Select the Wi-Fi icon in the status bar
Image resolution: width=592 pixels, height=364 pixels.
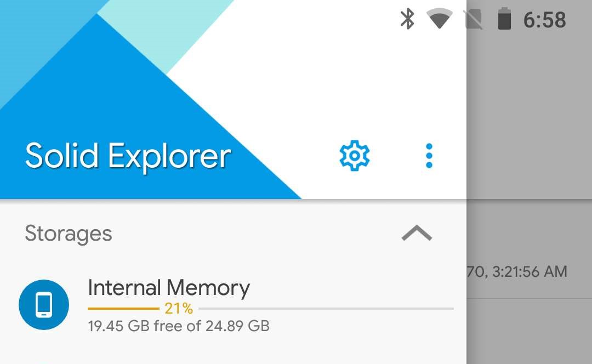(439, 19)
